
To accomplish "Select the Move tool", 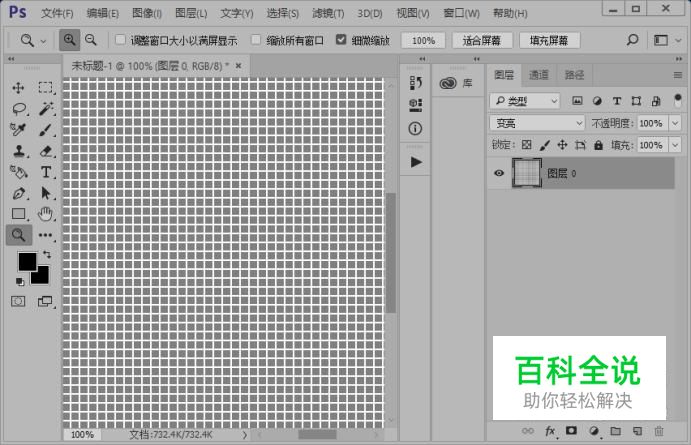I will point(18,88).
